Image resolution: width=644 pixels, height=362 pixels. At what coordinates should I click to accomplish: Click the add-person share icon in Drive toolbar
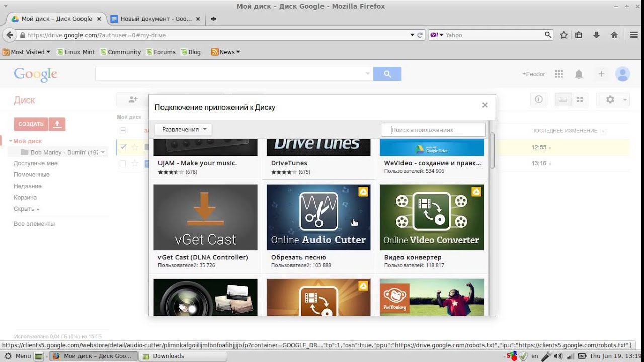pyautogui.click(x=133, y=99)
